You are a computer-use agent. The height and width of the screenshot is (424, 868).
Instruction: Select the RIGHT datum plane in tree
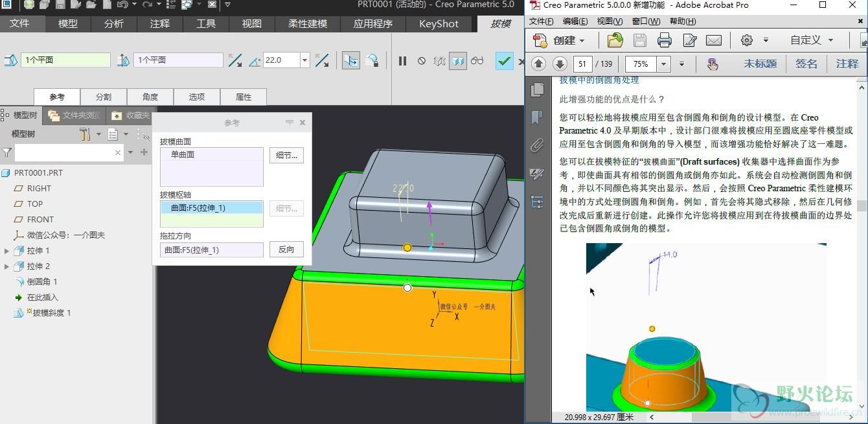pyautogui.click(x=39, y=188)
